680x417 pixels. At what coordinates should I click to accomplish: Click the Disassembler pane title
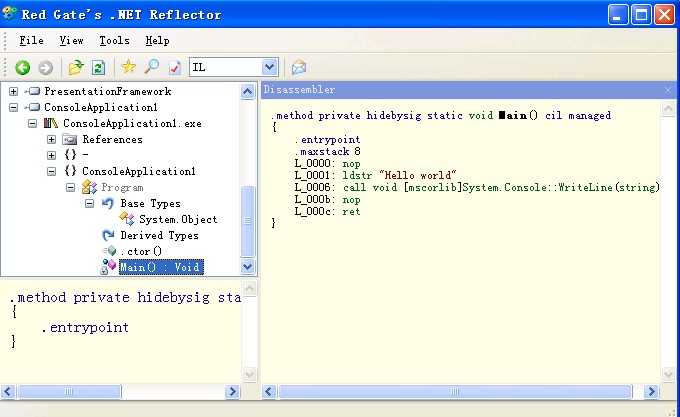(x=300, y=90)
